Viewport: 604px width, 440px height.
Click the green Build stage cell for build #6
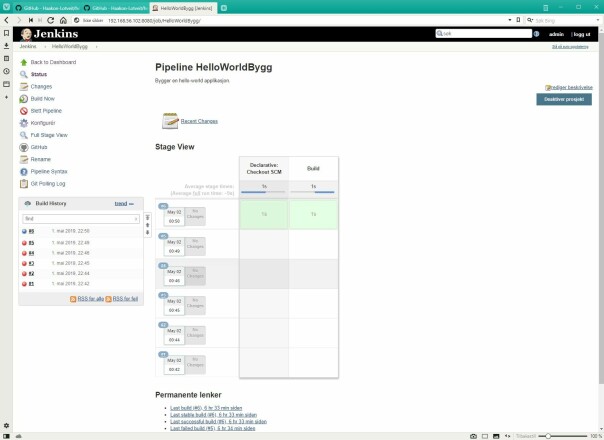point(314,214)
